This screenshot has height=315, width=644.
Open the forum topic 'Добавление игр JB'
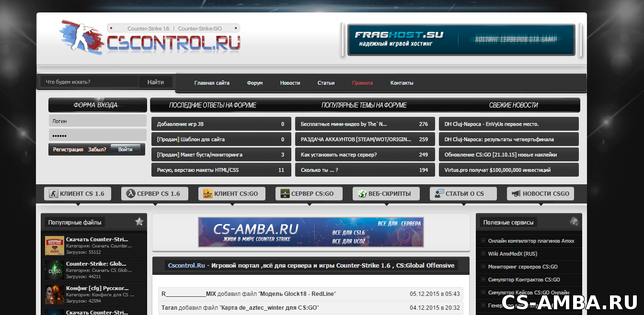(x=180, y=124)
